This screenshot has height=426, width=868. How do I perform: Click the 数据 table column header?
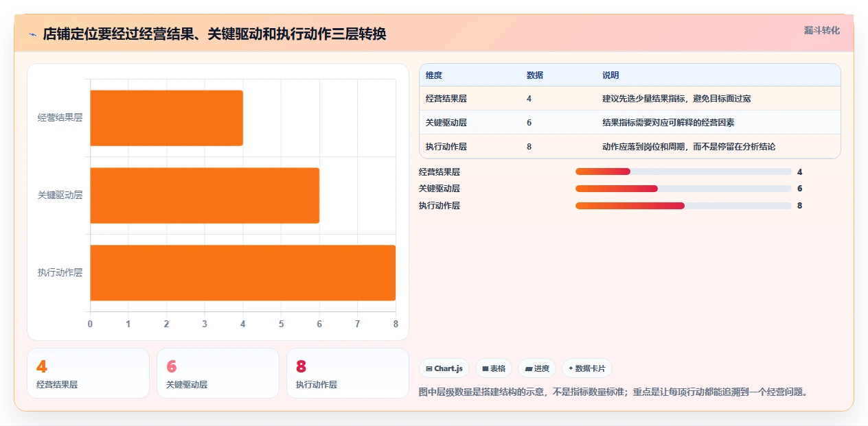(535, 75)
